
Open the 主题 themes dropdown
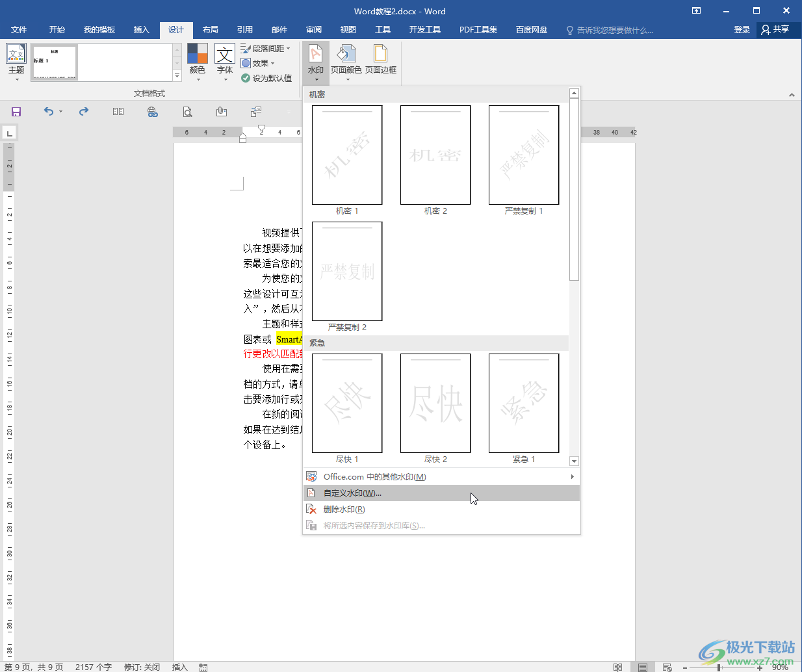(x=16, y=62)
